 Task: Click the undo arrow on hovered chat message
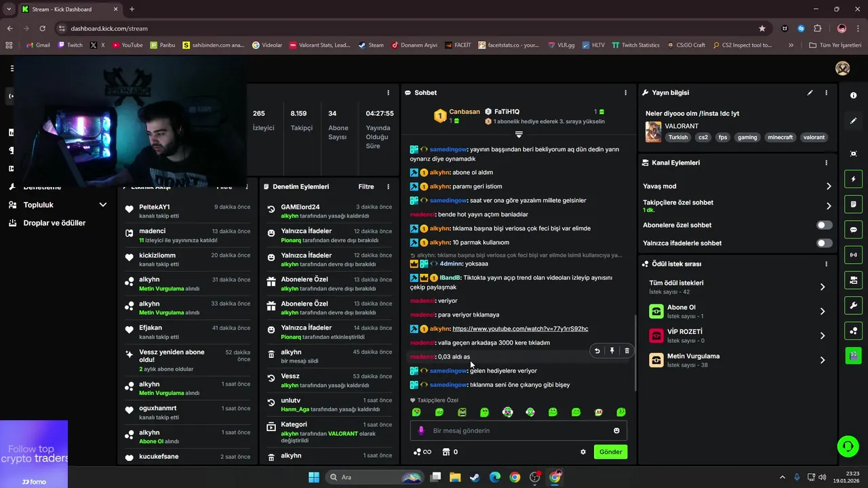click(x=597, y=351)
